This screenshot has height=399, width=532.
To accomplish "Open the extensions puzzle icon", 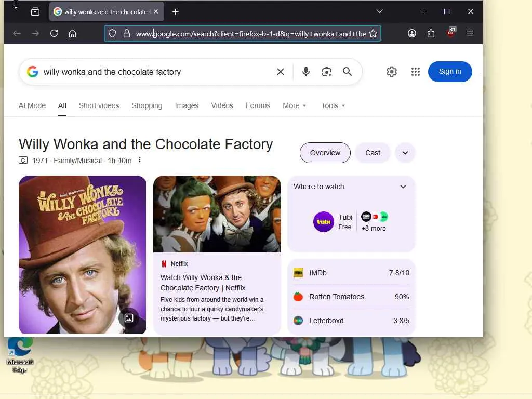I will click(431, 33).
